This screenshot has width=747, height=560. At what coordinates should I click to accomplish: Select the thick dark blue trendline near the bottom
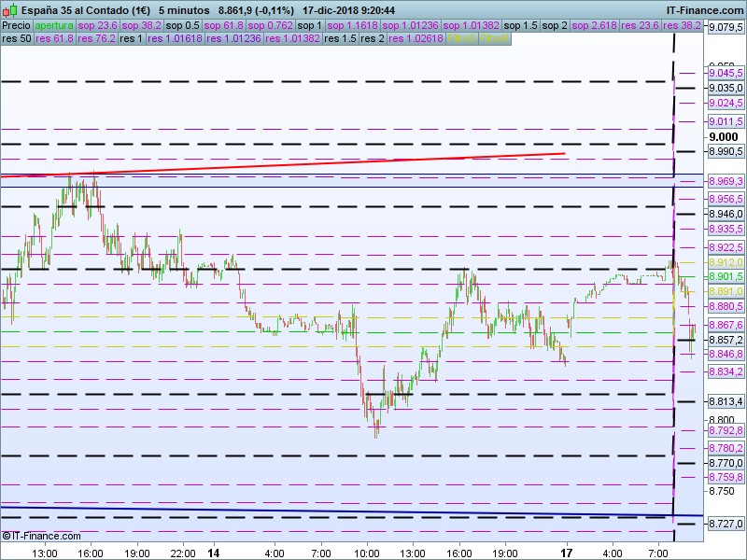pos(352,511)
